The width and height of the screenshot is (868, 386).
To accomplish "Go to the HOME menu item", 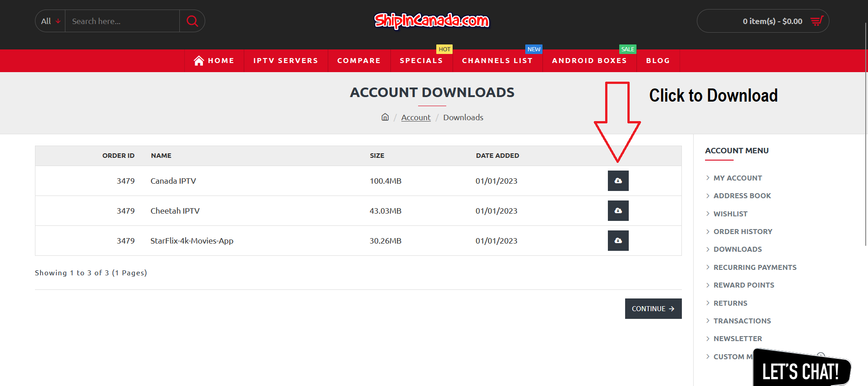I will [214, 61].
